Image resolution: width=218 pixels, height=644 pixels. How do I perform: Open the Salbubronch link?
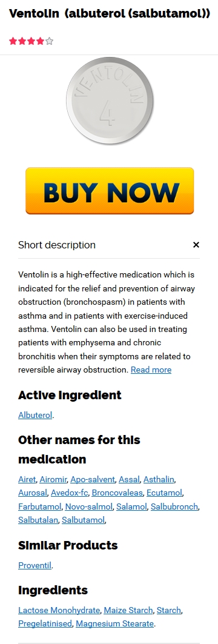click(174, 506)
